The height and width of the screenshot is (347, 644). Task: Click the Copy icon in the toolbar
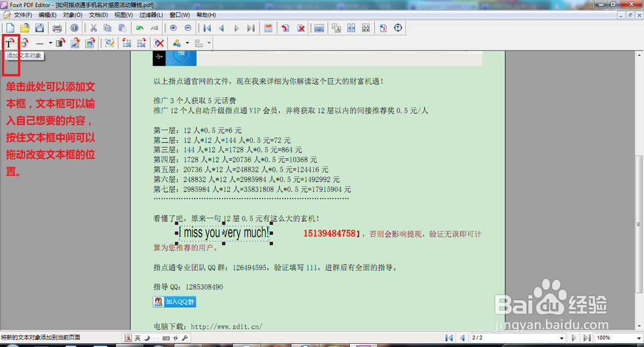(x=108, y=28)
